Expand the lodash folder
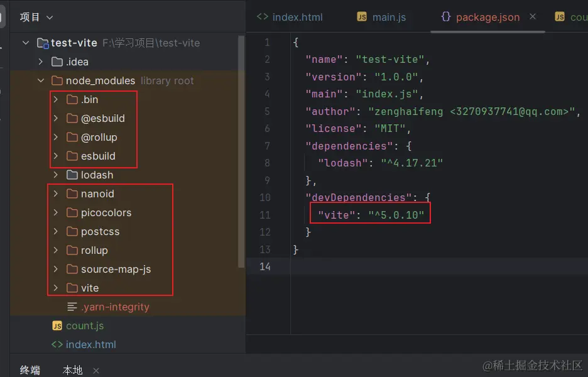The width and height of the screenshot is (588, 377). 55,175
